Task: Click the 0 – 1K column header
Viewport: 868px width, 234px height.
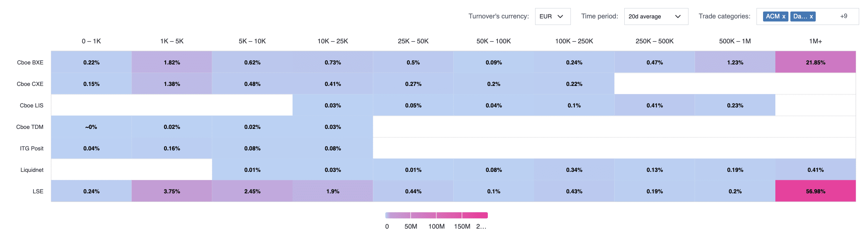Action: pyautogui.click(x=91, y=41)
